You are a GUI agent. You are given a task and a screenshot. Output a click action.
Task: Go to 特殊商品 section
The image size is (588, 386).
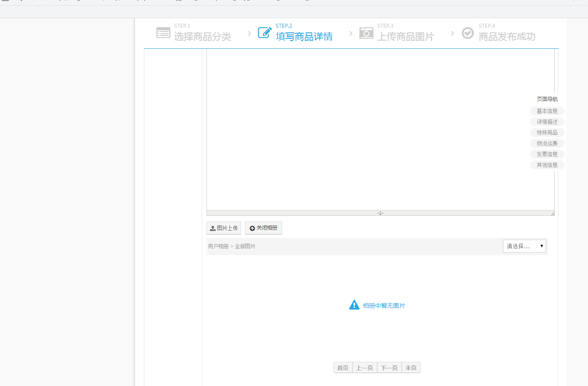tap(547, 133)
